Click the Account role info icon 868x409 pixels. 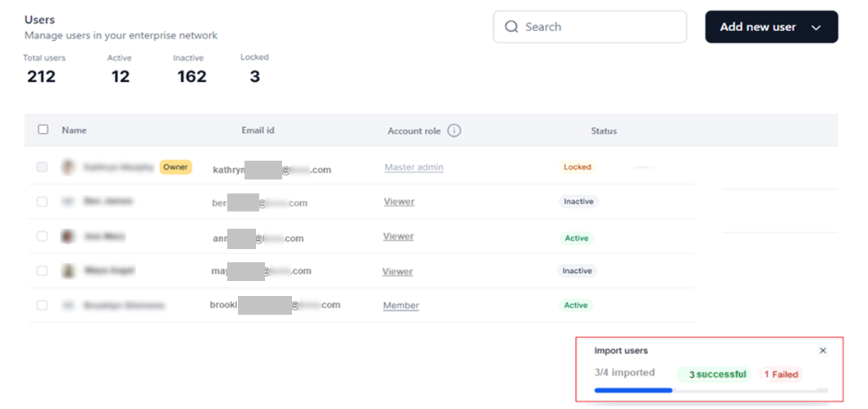[454, 130]
